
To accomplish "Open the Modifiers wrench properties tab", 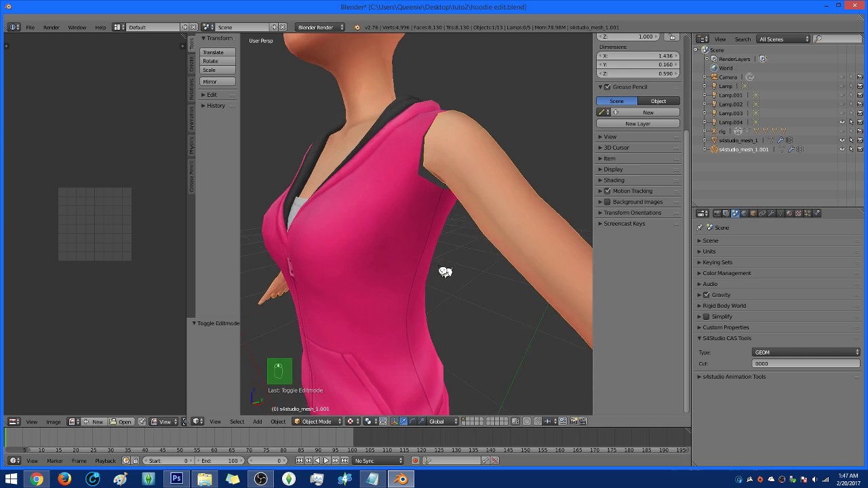I will (x=771, y=213).
